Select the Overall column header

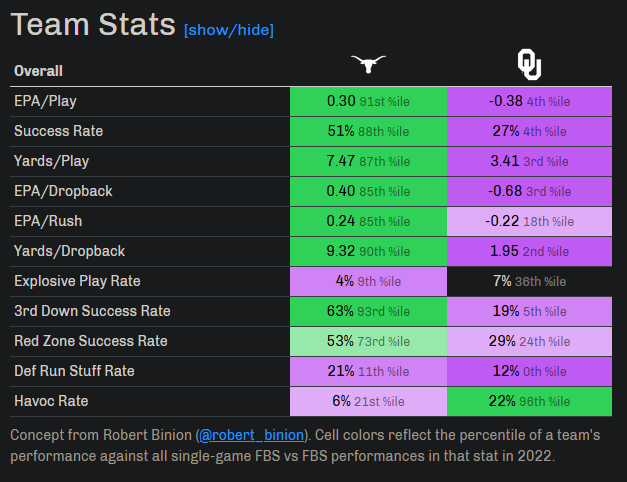pos(39,71)
